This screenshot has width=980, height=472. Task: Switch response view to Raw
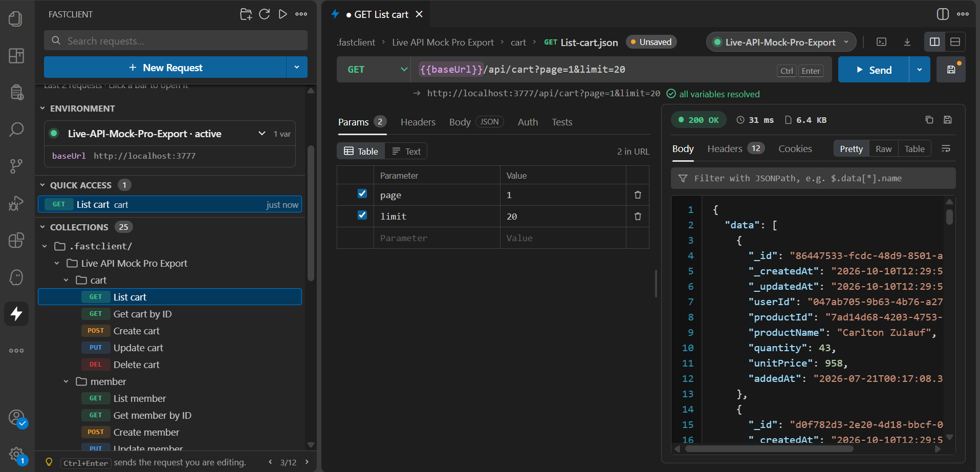coord(883,149)
